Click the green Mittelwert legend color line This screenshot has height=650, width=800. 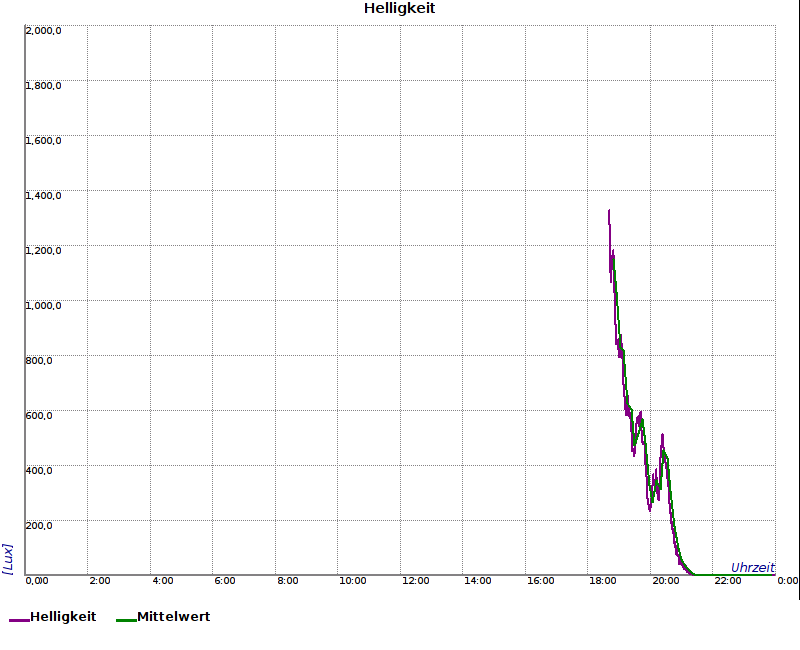click(127, 620)
